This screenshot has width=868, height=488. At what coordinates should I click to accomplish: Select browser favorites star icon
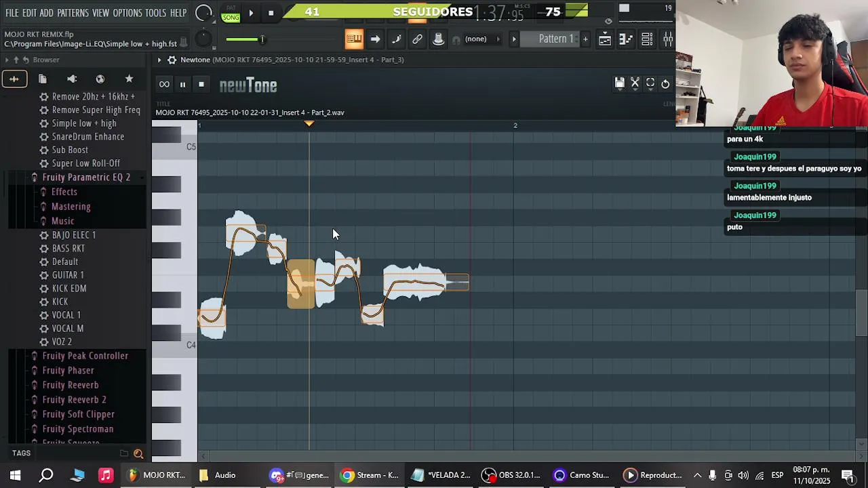[130, 79]
